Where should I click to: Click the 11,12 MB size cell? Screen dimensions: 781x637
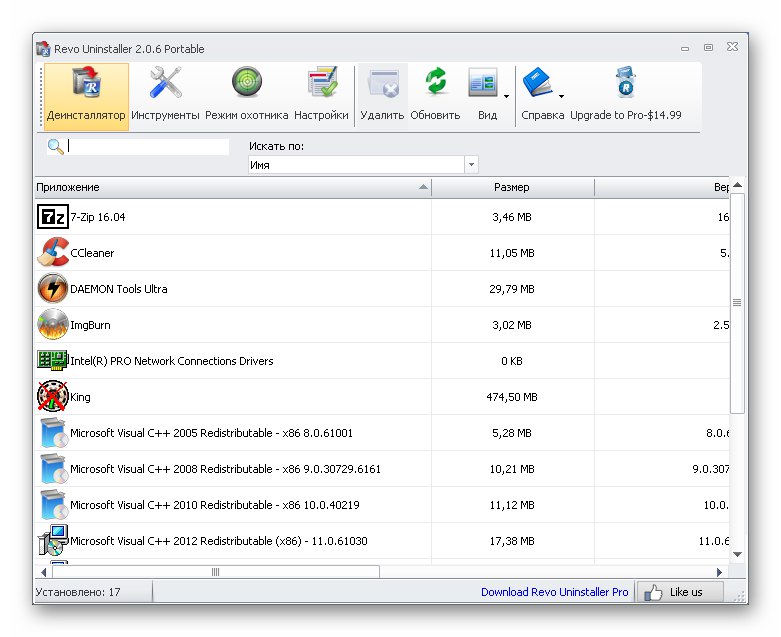click(512, 505)
